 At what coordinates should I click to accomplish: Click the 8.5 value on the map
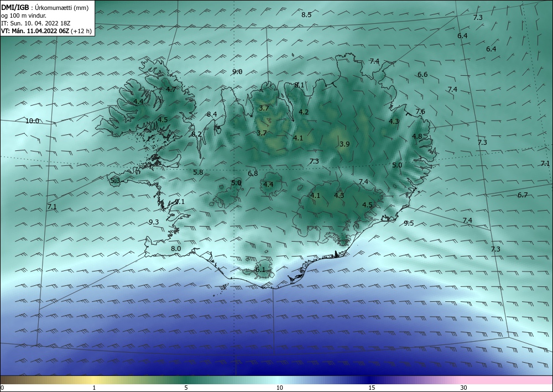click(306, 15)
